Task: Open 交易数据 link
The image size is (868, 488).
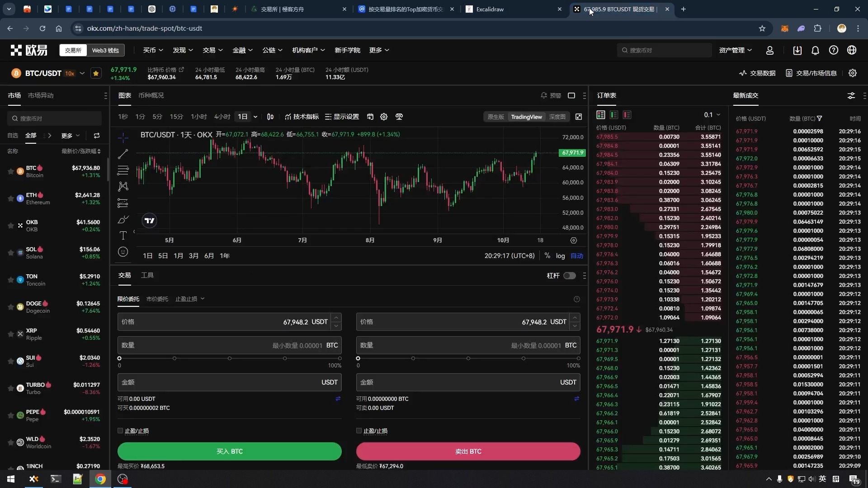Action: pos(757,73)
